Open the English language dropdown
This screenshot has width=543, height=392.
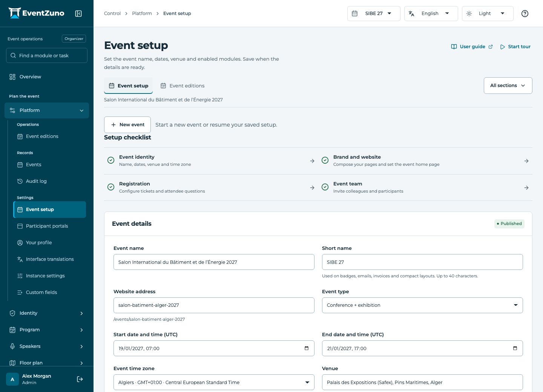tap(431, 14)
